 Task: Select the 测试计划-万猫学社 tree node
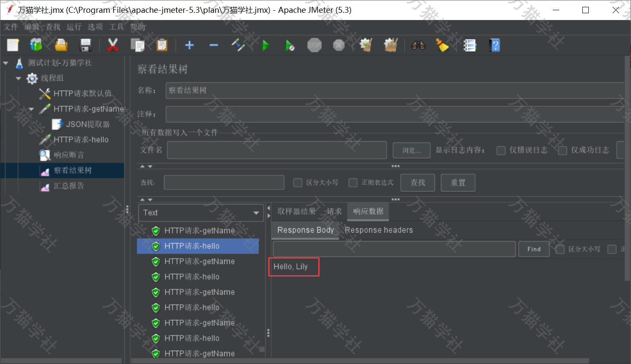click(x=60, y=63)
